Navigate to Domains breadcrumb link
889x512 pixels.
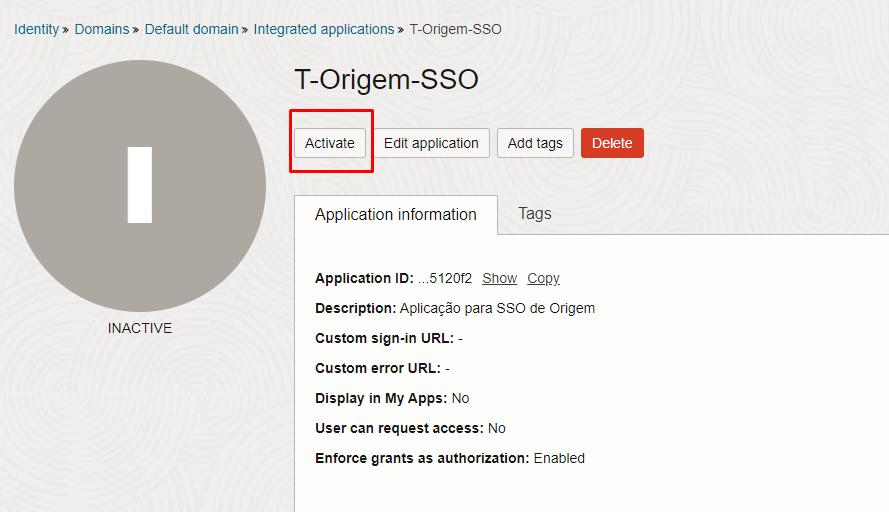pyautogui.click(x=102, y=29)
